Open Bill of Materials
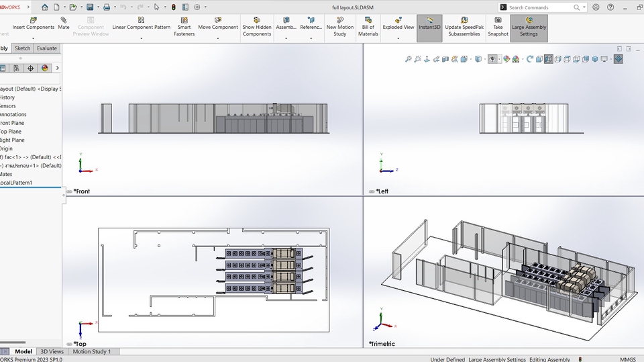This screenshot has height=362, width=644. [368, 27]
